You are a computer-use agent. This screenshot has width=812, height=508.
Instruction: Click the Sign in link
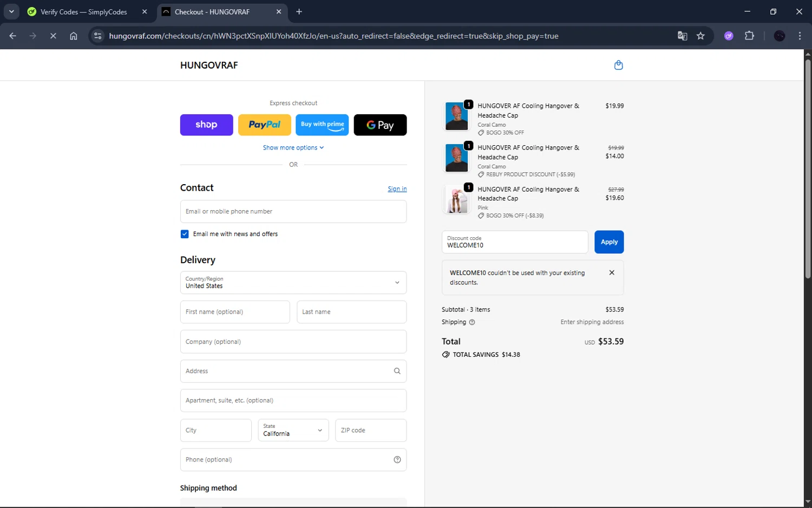pos(397,189)
